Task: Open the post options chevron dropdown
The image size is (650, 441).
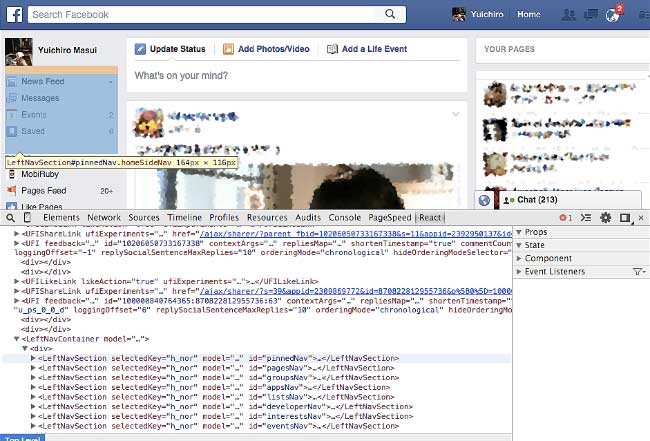Action: click(456, 114)
